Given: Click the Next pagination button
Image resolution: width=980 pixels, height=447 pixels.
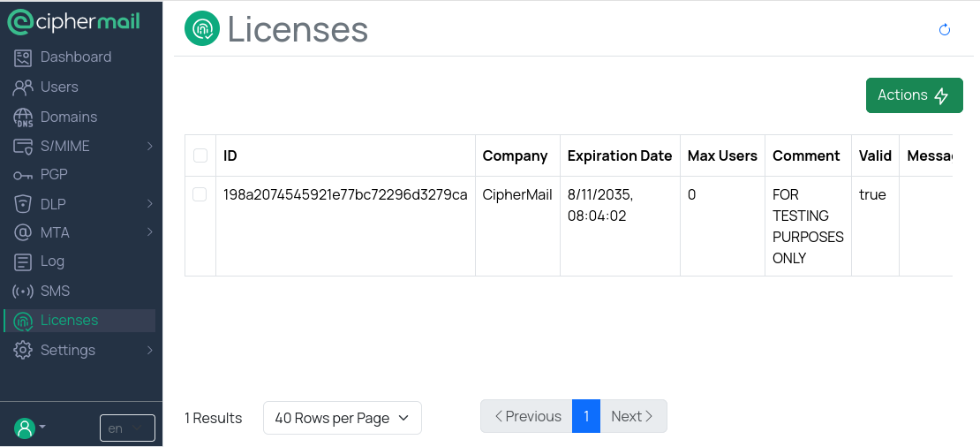Looking at the screenshot, I should tap(632, 416).
